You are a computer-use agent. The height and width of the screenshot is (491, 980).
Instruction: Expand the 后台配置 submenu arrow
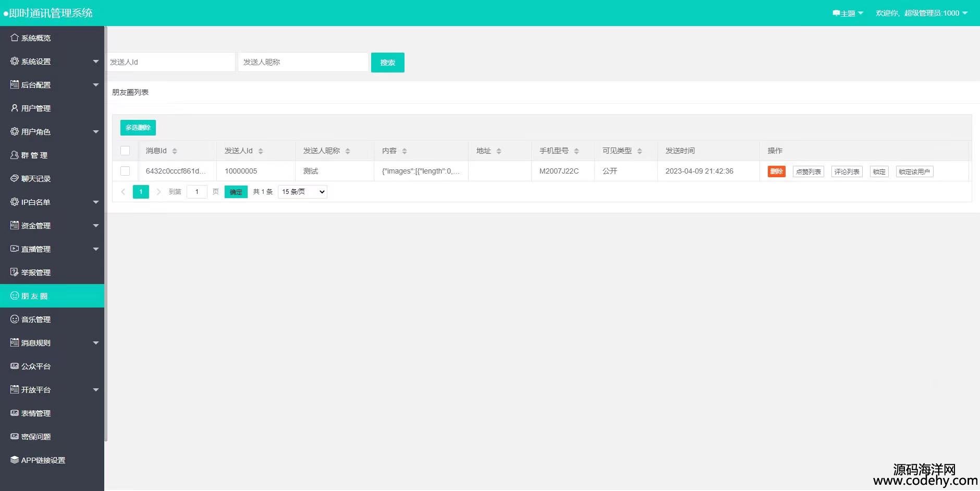click(x=96, y=85)
